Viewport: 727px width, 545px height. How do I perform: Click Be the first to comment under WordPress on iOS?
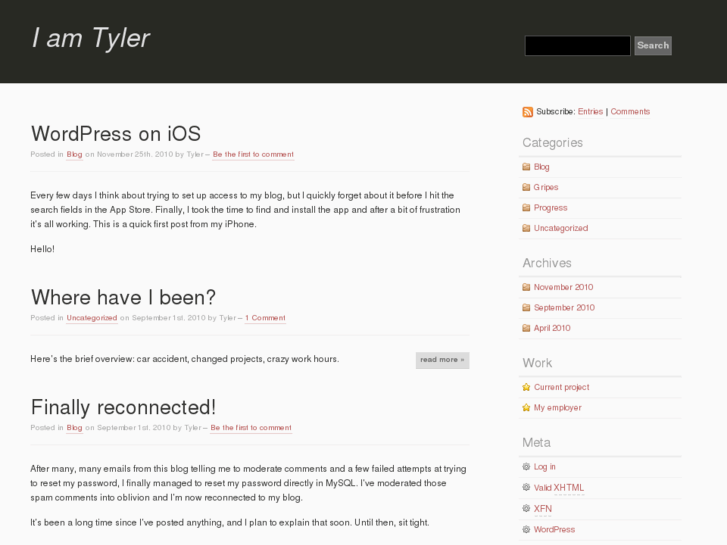point(253,154)
